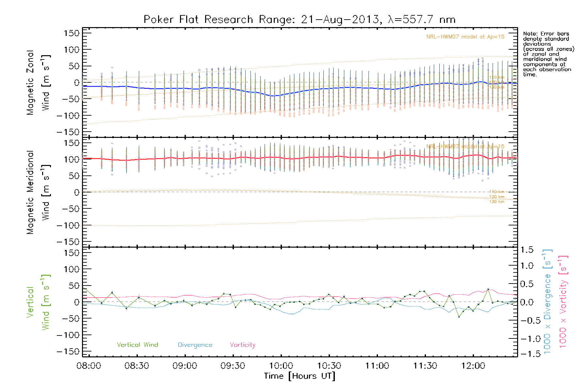Click the blue Divergence legend label
The width and height of the screenshot is (588, 392).
pyautogui.click(x=195, y=345)
